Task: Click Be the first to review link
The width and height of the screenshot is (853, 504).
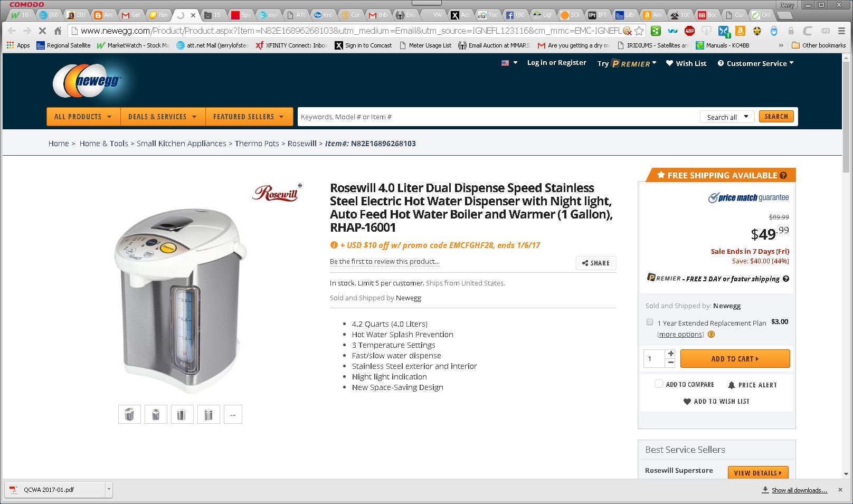Action: [384, 261]
